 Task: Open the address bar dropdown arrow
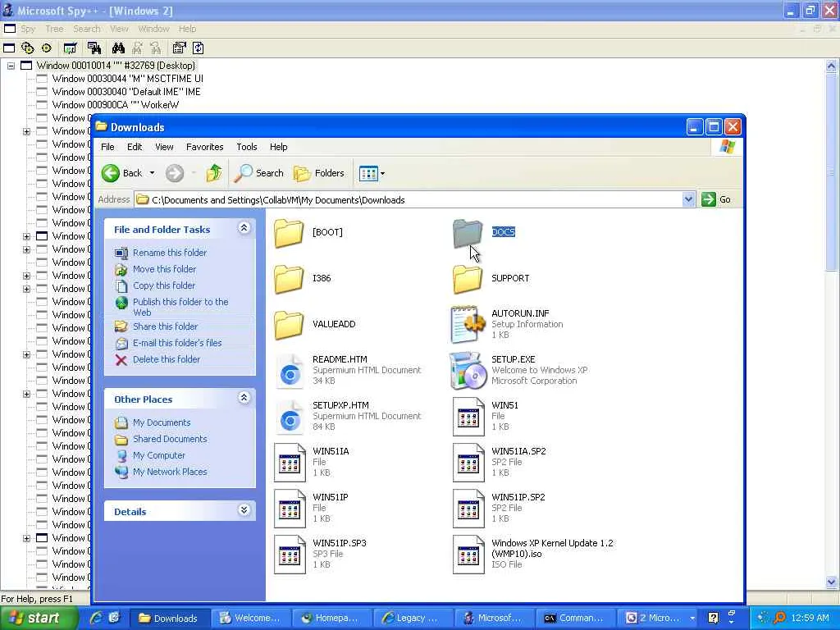click(x=688, y=199)
